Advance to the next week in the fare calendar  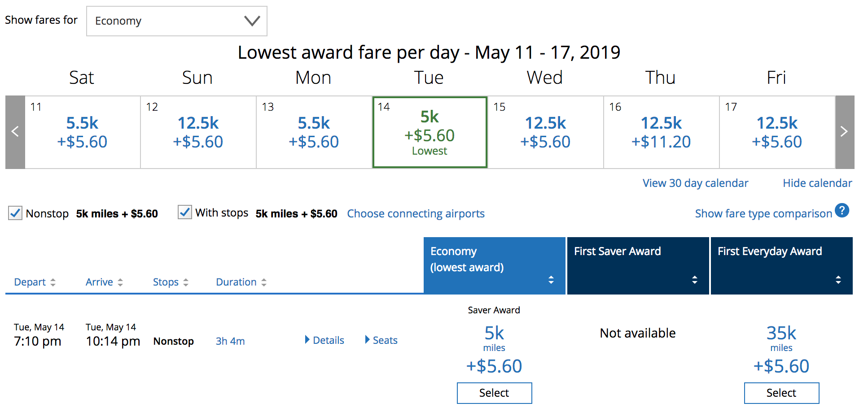coord(844,132)
